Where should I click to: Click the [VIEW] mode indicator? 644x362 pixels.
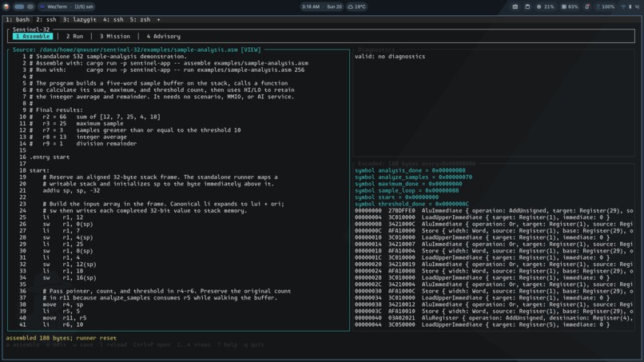coord(251,50)
